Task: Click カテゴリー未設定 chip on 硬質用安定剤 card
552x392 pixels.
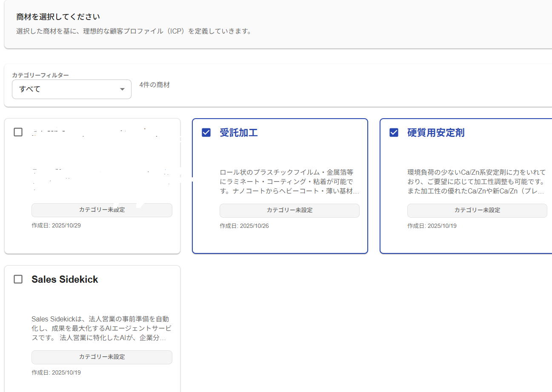Action: 477,210
